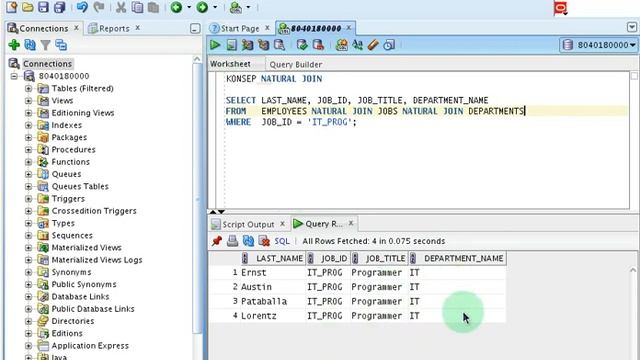Print the query result grid
This screenshot has height=360, width=640.
click(232, 241)
